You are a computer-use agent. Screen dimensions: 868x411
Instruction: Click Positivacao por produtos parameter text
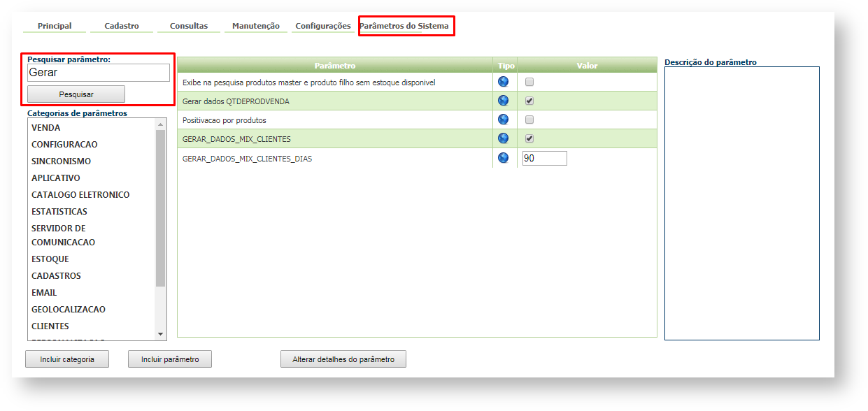225,120
